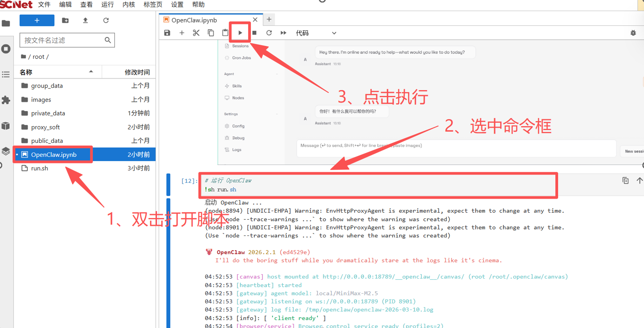Image resolution: width=644 pixels, height=328 pixels.
Task: Sort files by 修改时间 column
Action: (x=137, y=72)
